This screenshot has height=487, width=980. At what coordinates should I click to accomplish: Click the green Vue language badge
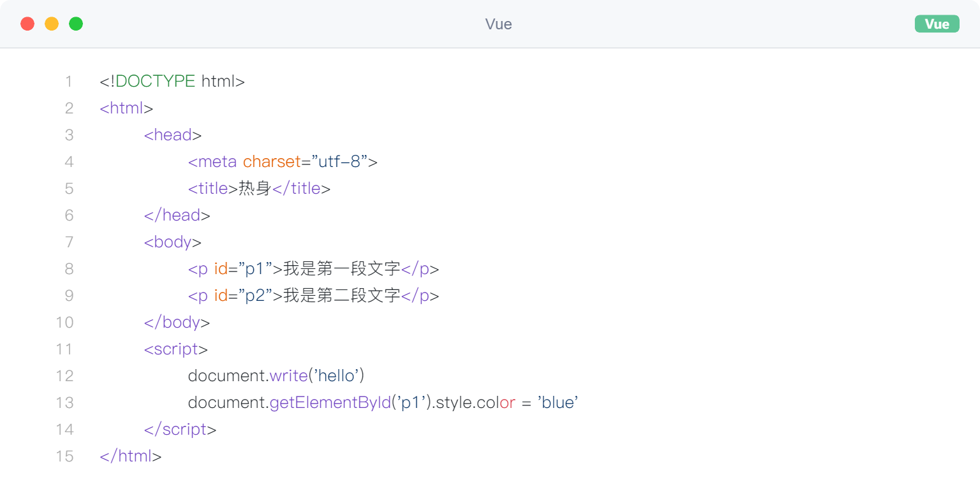(x=937, y=24)
